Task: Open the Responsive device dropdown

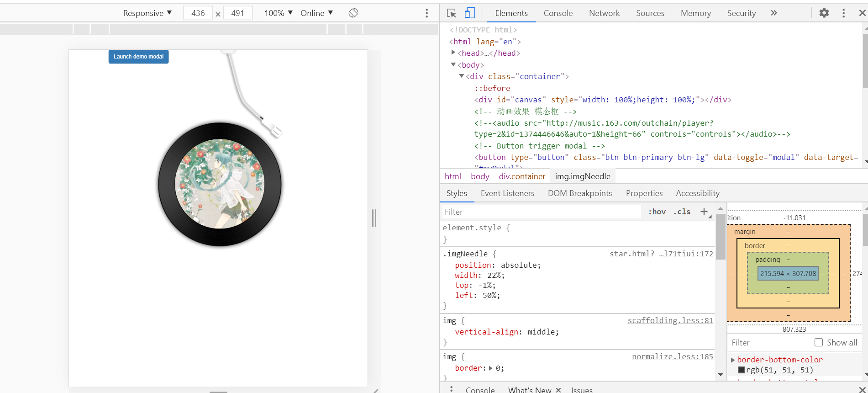Action: 147,13
